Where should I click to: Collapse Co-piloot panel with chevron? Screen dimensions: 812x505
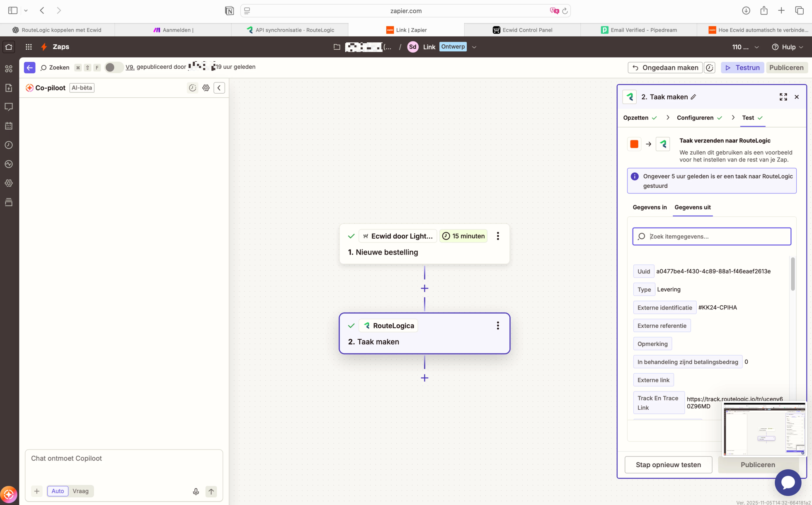(x=219, y=88)
